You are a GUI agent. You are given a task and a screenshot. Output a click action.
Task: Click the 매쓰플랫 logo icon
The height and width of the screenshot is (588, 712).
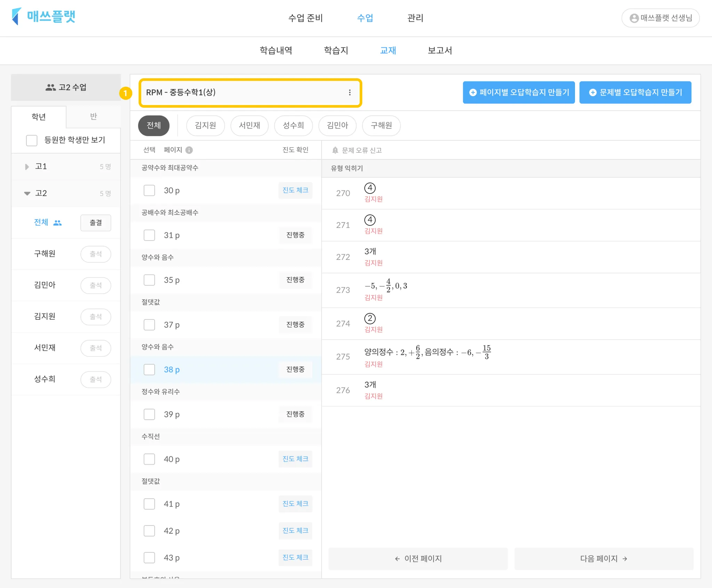(16, 16)
